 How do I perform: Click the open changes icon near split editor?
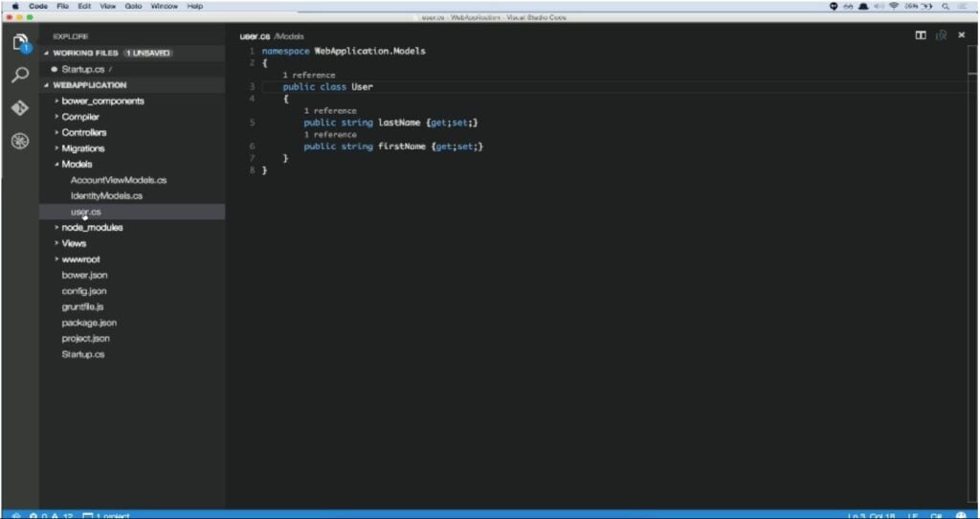(x=942, y=35)
